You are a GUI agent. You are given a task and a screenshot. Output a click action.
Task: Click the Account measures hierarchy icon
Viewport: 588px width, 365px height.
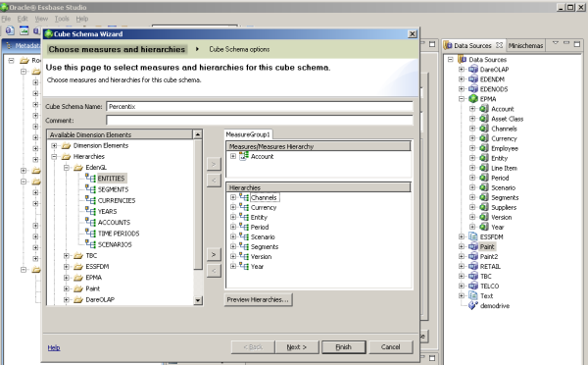244,156
